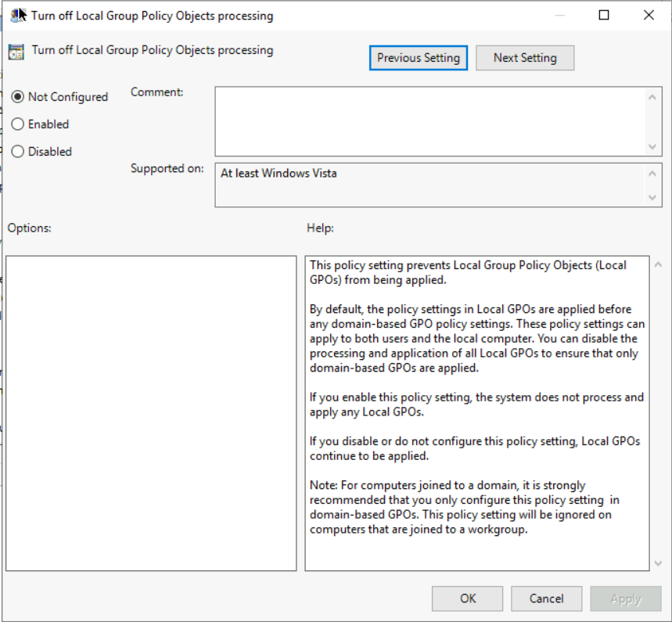Screen dimensions: 672x622
Task: Click the Supported on scroll down arrow
Action: [653, 198]
